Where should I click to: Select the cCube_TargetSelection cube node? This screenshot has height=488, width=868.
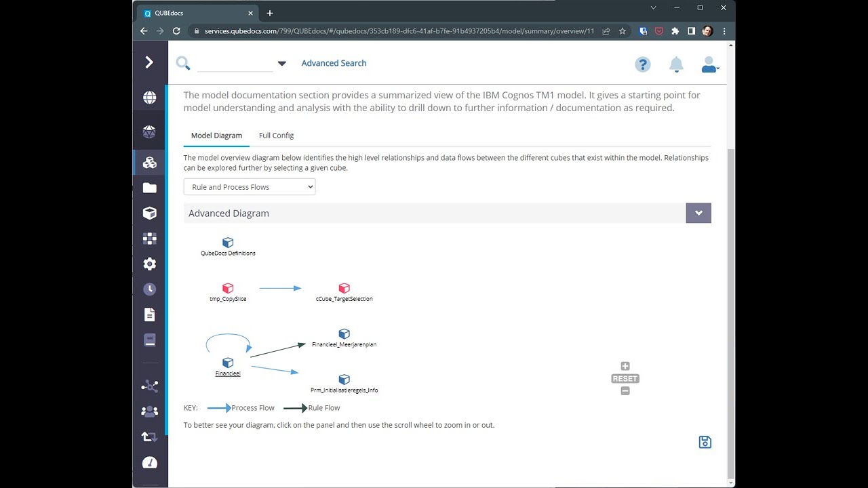(x=344, y=288)
